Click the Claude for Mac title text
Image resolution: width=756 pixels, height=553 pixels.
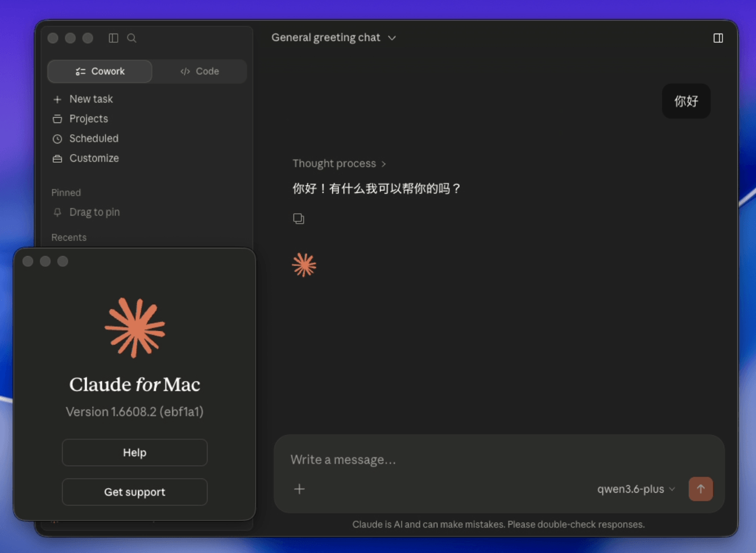pyautogui.click(x=135, y=385)
